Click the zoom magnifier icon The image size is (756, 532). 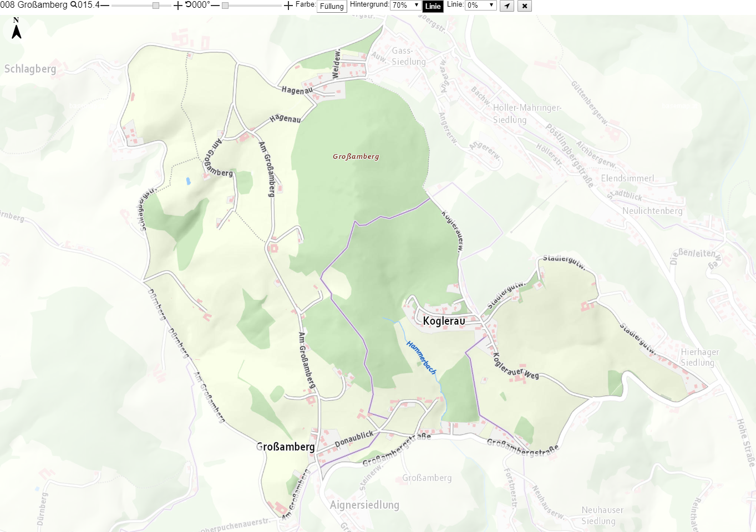(x=74, y=5)
